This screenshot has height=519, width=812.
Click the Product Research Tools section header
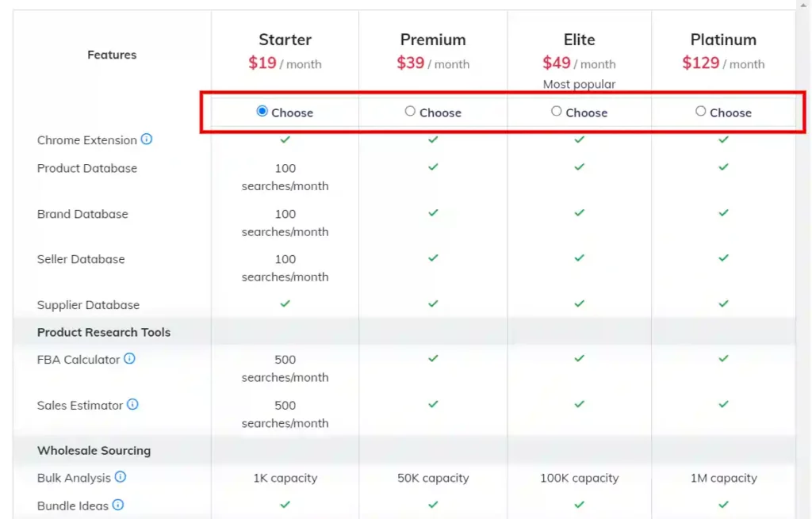coord(104,332)
